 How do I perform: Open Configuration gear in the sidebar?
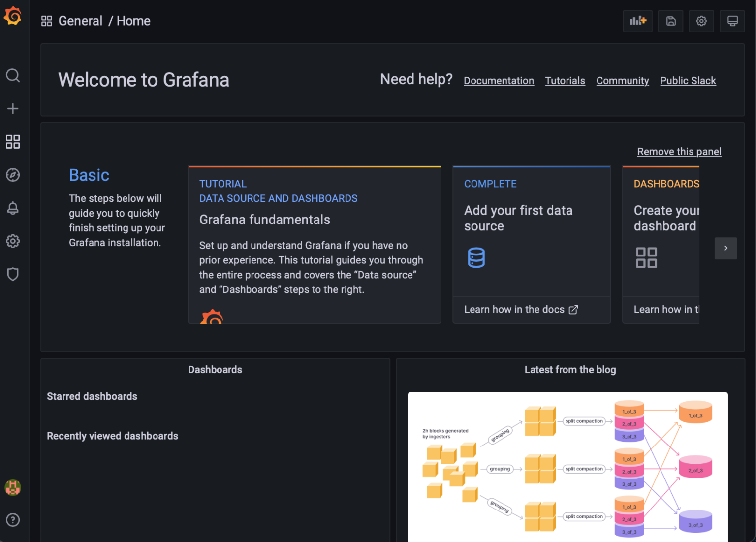pos(13,241)
